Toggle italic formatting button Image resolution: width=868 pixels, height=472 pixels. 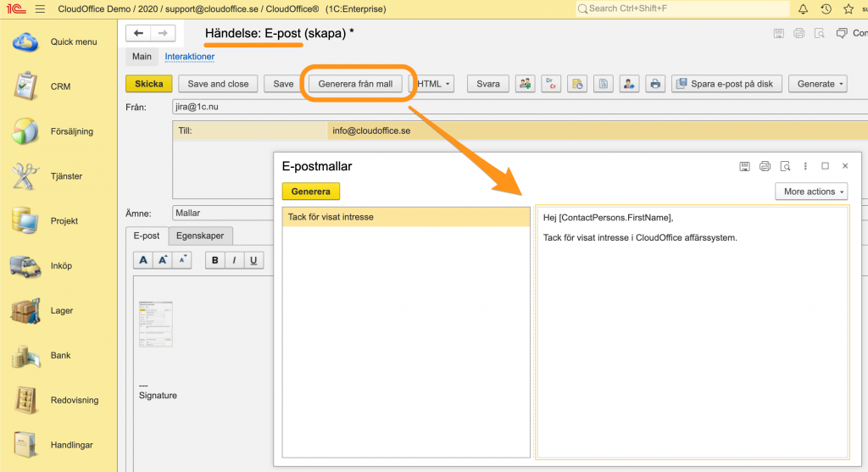point(234,260)
